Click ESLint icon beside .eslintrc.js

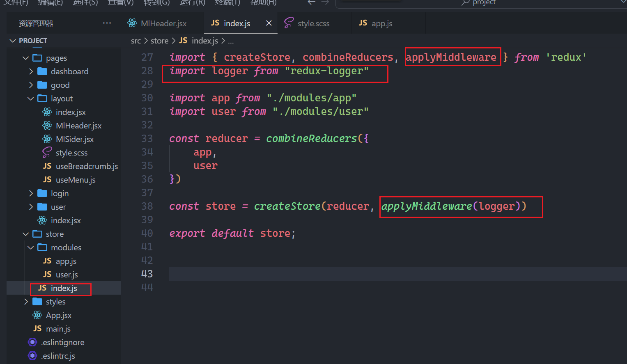32,356
